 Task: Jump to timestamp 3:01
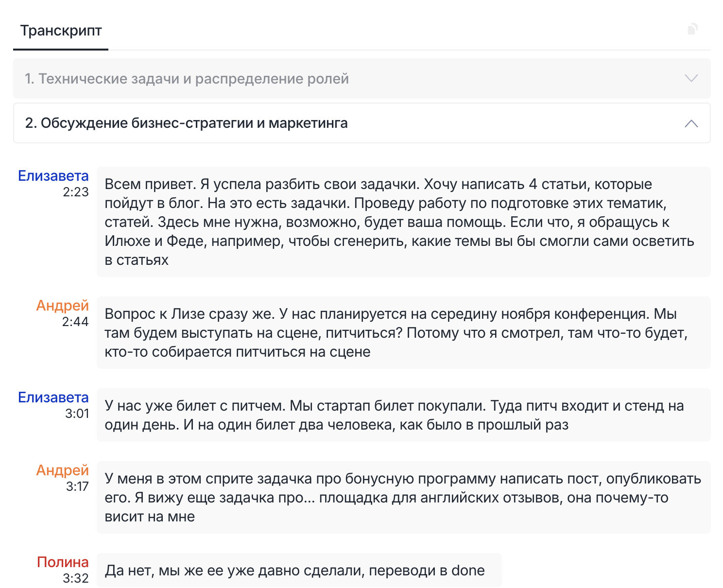(77, 414)
